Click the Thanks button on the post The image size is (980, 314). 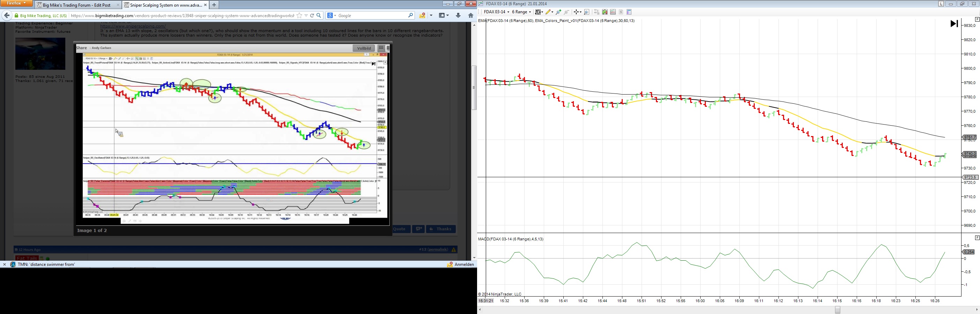click(x=441, y=229)
